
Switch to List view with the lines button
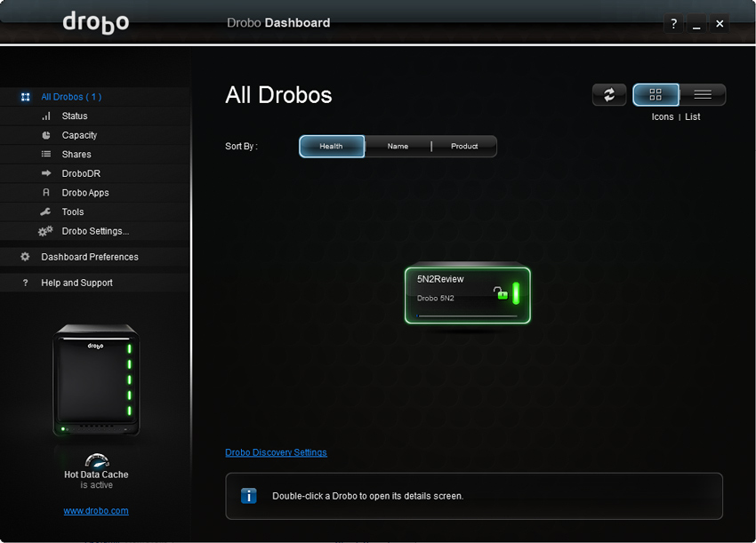[x=703, y=94]
